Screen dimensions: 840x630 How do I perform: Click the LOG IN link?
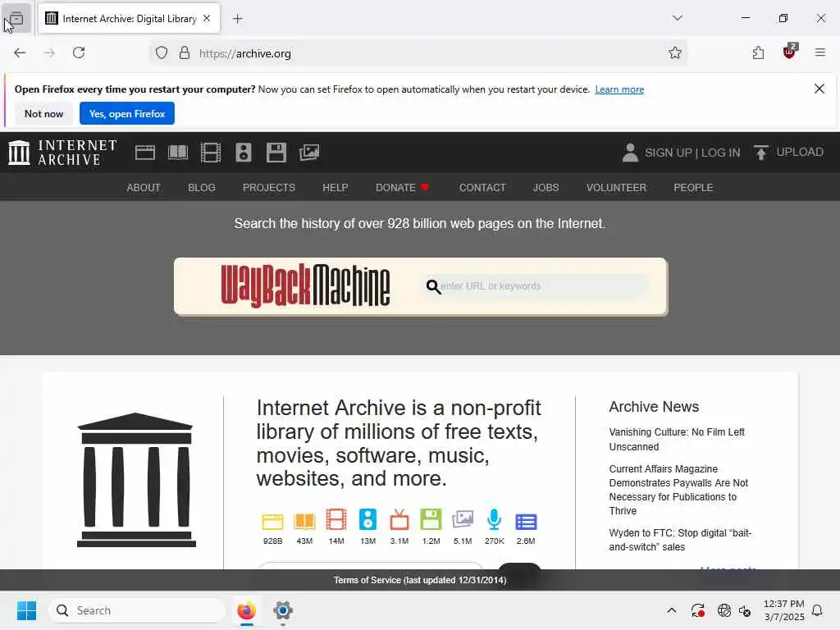(720, 153)
